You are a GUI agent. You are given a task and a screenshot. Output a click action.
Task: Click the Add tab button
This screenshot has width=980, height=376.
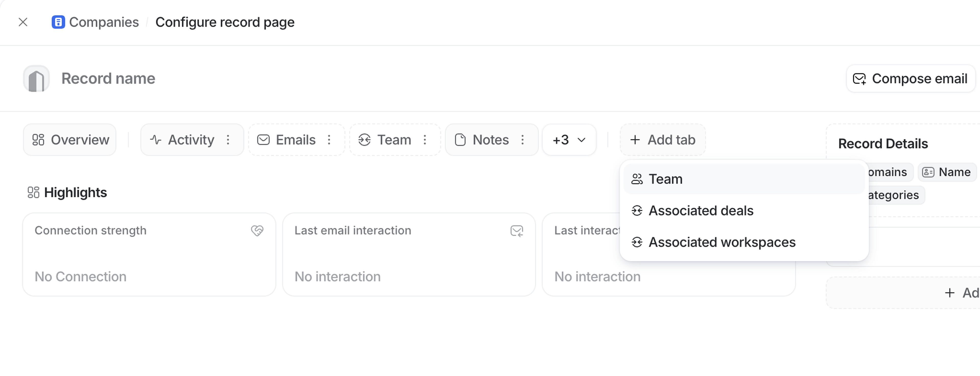click(663, 140)
